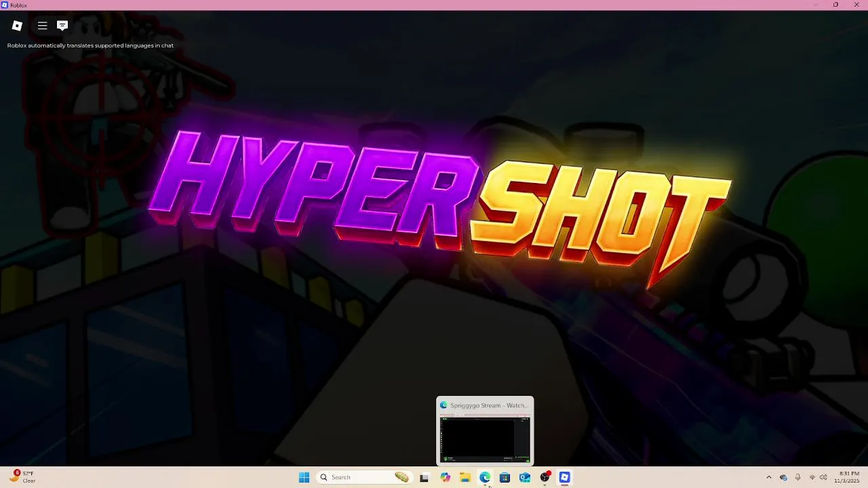Open Outlook from the taskbar

pos(525,477)
